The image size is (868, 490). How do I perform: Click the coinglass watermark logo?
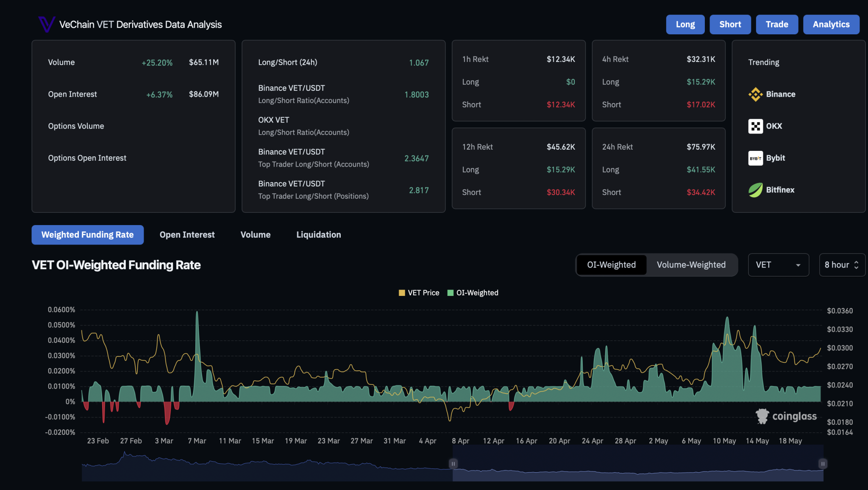pos(786,416)
